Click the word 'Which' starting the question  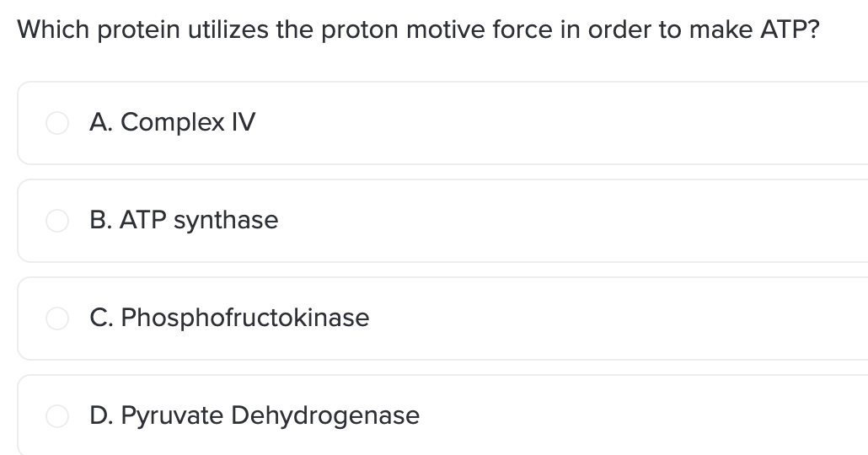pos(53,29)
